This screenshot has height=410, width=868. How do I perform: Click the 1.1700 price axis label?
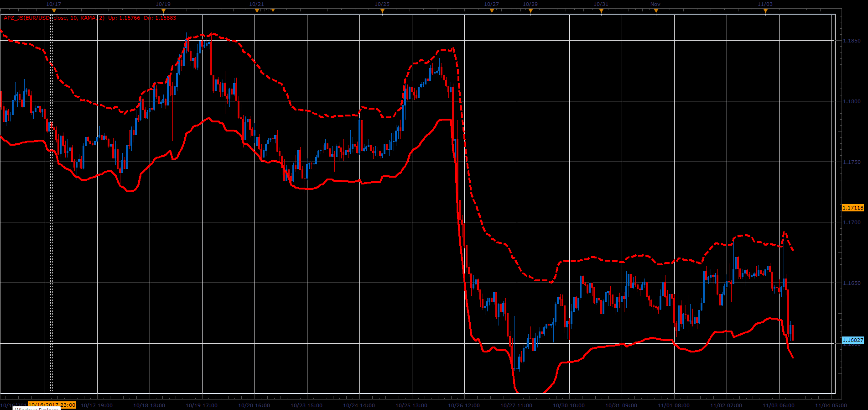(852, 222)
